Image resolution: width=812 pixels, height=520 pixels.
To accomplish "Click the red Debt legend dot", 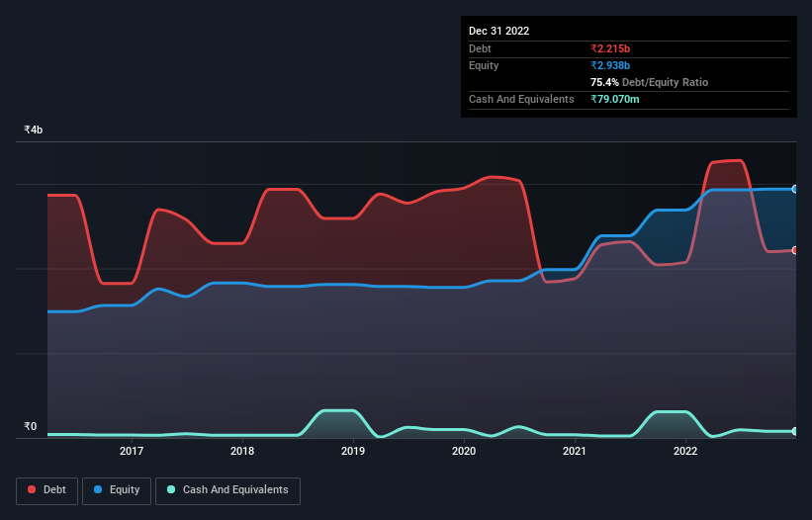I will [x=32, y=489].
